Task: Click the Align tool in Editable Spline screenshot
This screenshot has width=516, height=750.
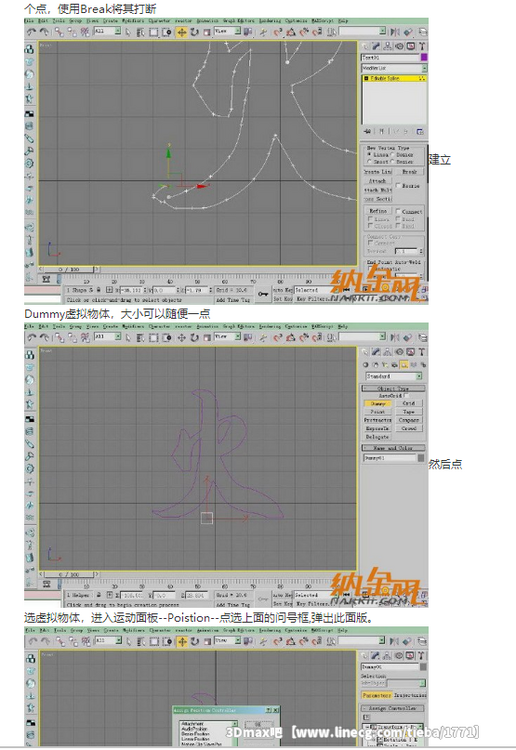Action: tap(408, 32)
